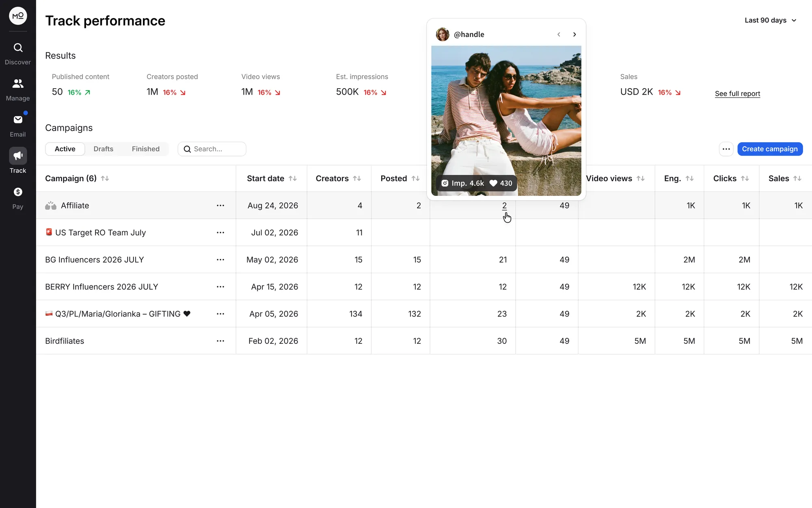Open more options for Q3/PL/Maria/Glorianka GIFTING
812x508 pixels.
coord(220,314)
